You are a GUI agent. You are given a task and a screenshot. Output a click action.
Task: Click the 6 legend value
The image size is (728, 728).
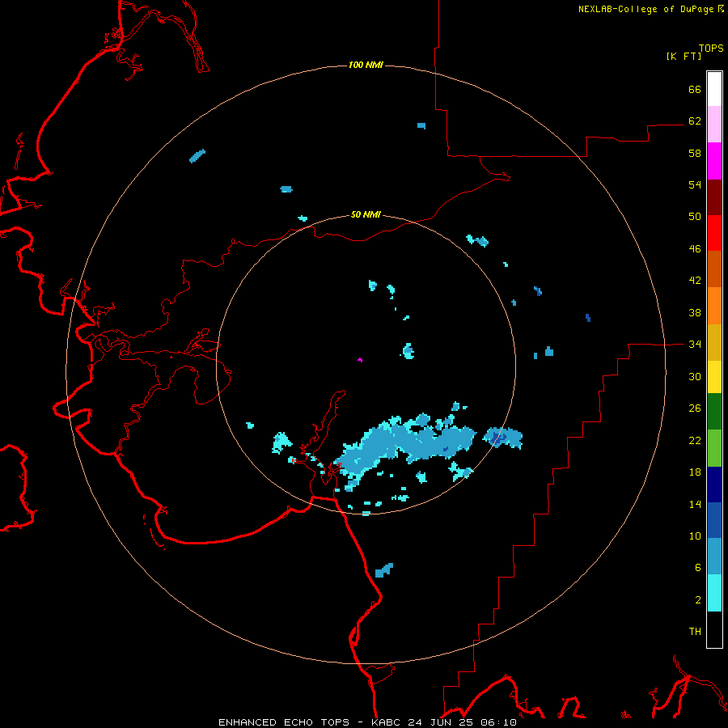coord(698,567)
